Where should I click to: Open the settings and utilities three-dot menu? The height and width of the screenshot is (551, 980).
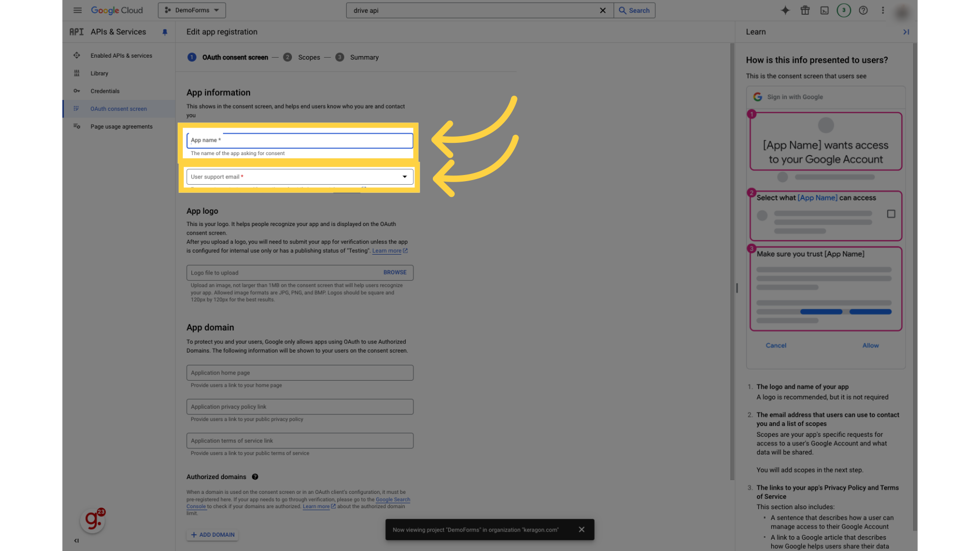(x=883, y=10)
